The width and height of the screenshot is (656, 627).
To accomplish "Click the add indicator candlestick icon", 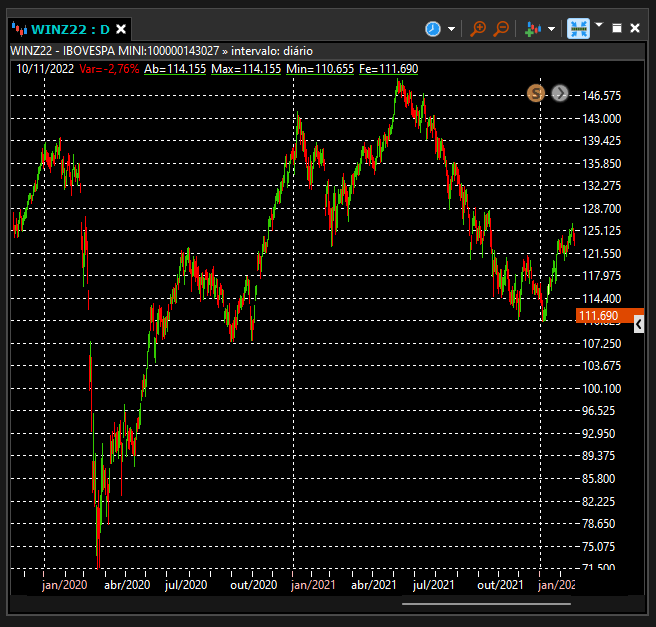I will [x=533, y=29].
